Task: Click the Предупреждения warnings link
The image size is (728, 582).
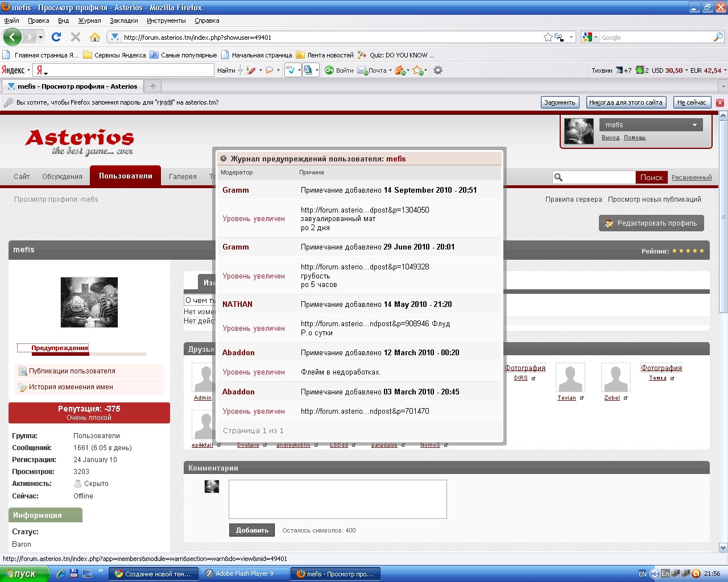Action: tap(60, 348)
